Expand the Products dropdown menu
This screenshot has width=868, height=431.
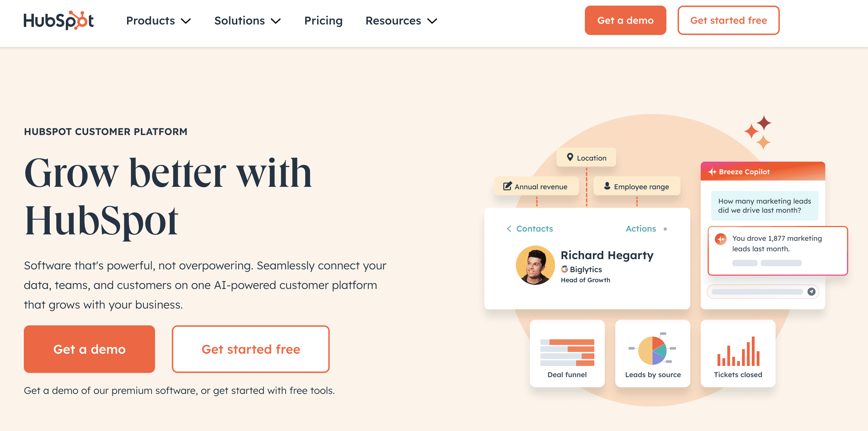coord(158,21)
